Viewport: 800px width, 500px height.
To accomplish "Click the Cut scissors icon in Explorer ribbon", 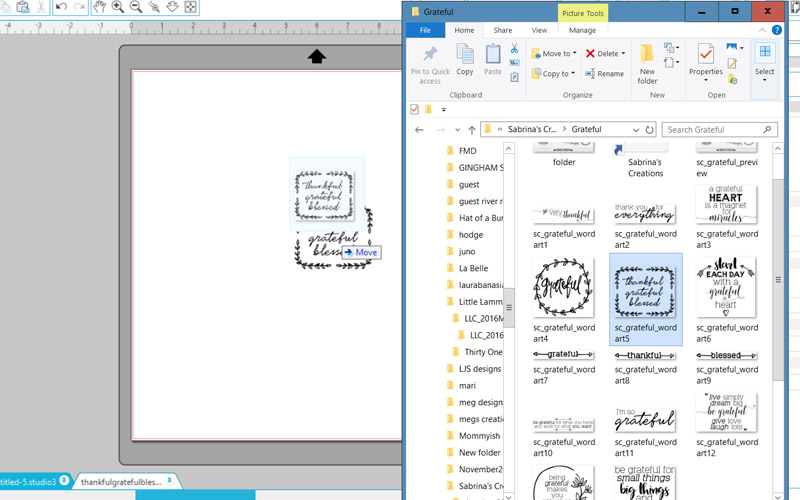I will tap(514, 48).
